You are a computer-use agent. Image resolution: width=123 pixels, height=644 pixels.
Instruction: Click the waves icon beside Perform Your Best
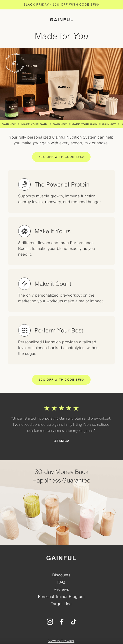[x=24, y=330]
